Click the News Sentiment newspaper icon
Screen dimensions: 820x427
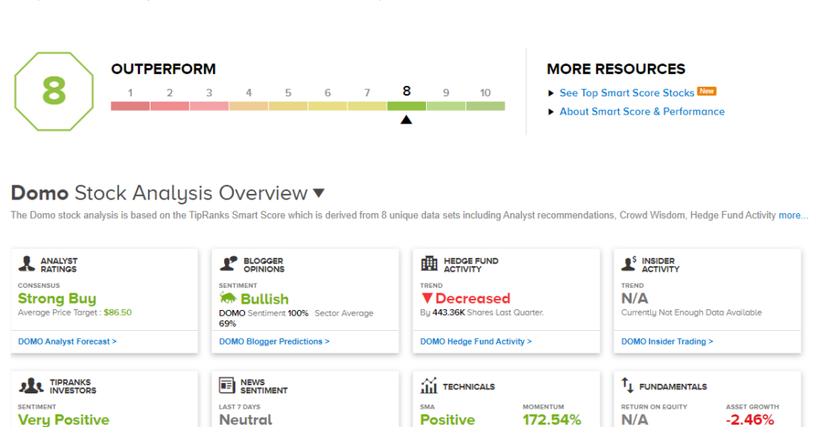pyautogui.click(x=227, y=386)
